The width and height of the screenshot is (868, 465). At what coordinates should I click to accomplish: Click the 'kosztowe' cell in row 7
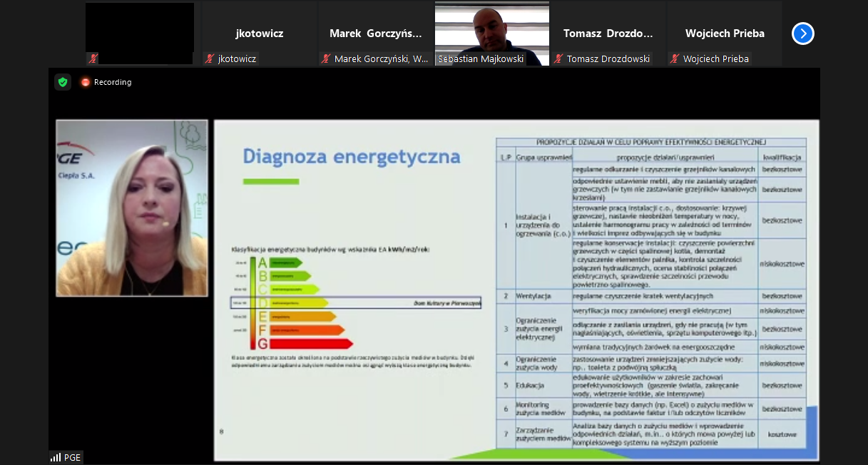click(x=782, y=434)
